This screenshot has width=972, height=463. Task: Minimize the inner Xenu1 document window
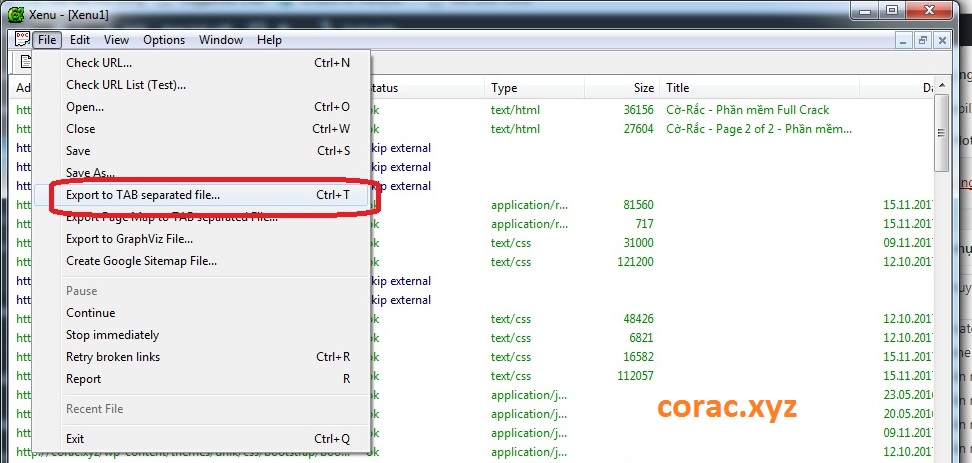(904, 40)
